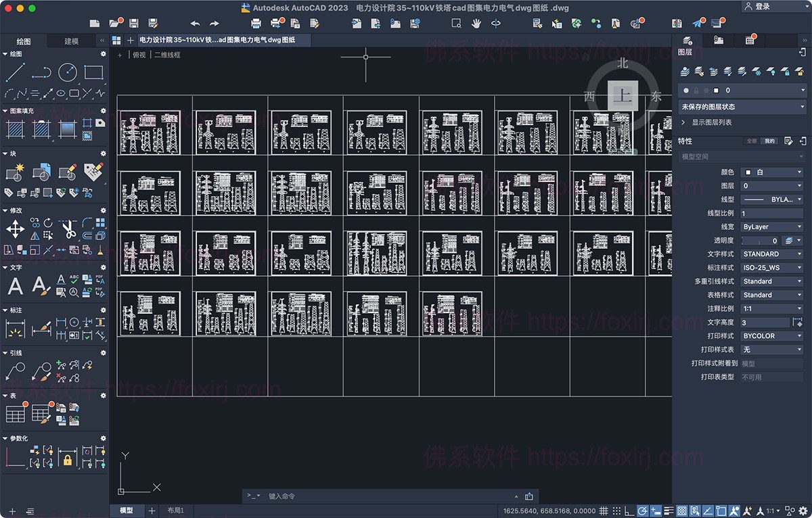Click the lock layer icon in 图层 panel
The width and height of the screenshot is (812, 518).
point(786,71)
